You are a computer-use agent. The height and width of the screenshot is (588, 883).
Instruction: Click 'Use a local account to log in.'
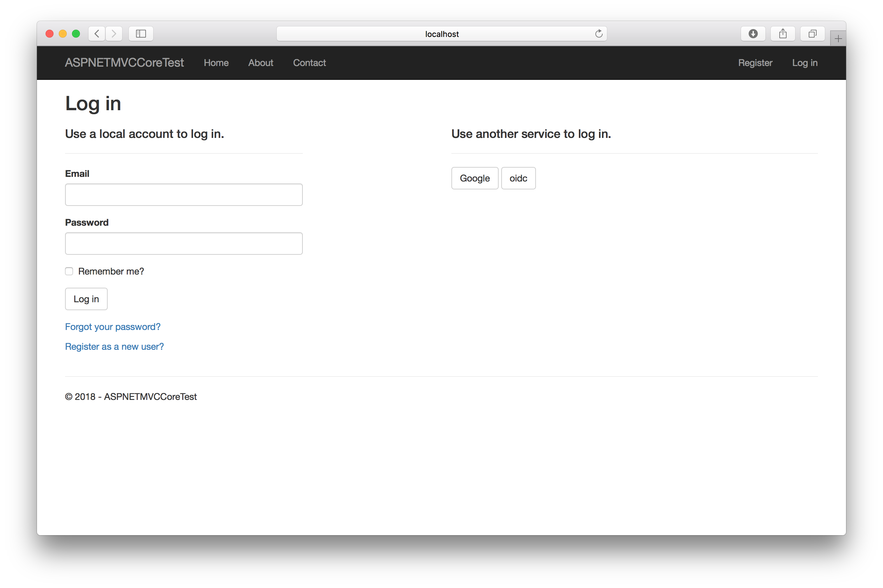145,134
